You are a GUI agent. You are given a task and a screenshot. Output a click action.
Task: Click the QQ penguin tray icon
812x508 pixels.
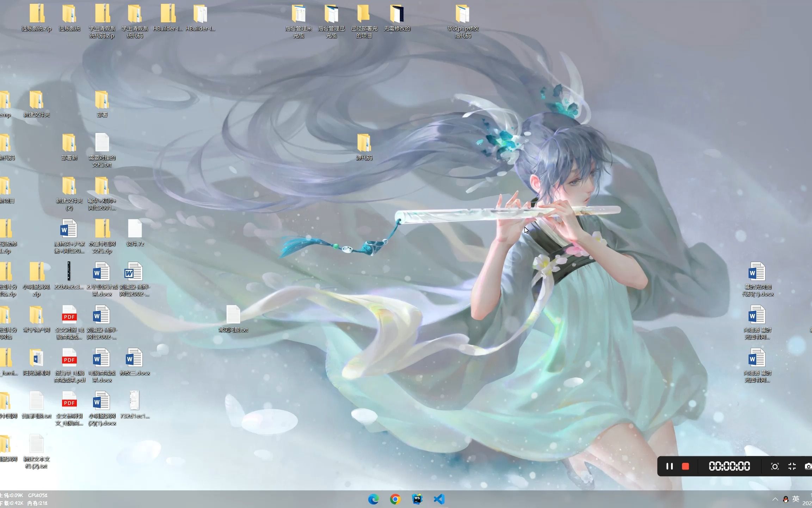click(786, 499)
